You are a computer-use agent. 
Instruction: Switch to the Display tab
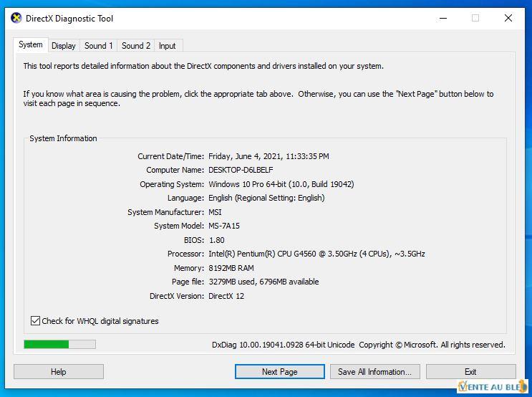pos(64,46)
